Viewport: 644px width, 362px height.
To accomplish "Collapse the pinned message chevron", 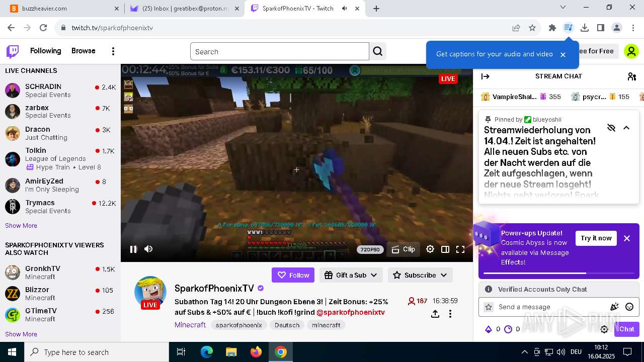I will 626,128.
